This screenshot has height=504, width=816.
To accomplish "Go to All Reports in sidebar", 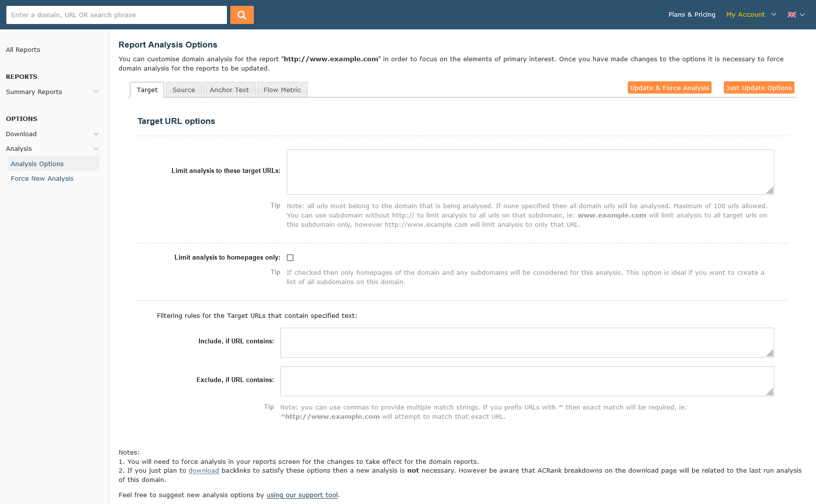I will click(23, 50).
